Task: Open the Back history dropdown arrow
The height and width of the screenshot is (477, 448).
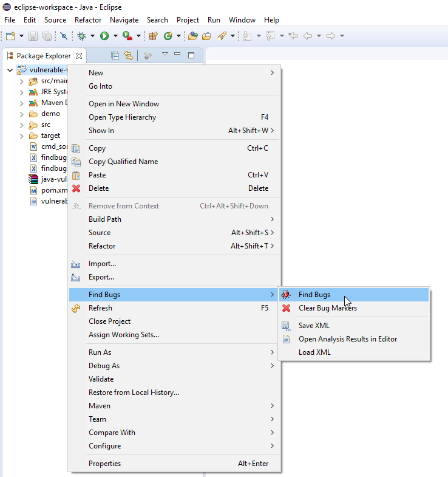Action: pos(319,36)
